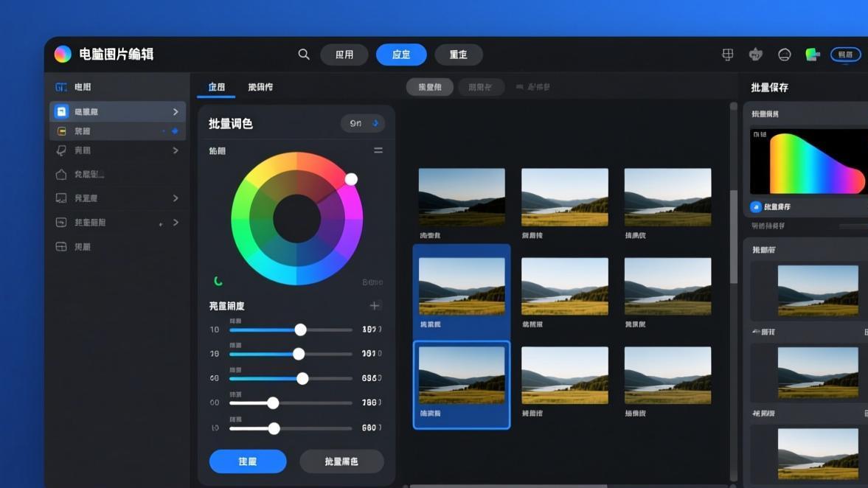Click the first grey pill button in top bar
The width and height of the screenshot is (868, 488).
[x=344, y=55]
